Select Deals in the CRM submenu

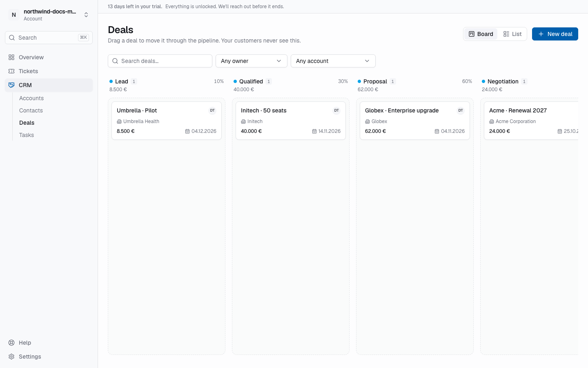tap(27, 123)
